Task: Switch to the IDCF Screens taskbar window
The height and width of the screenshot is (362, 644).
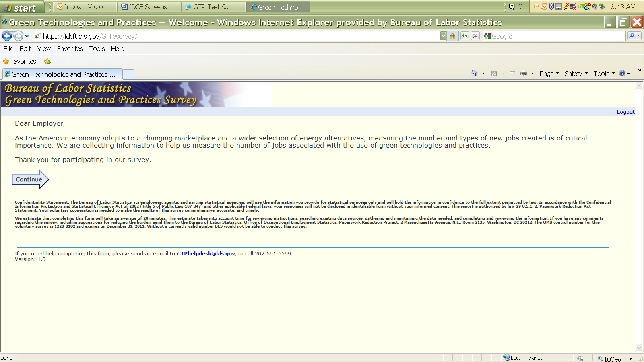Action: coord(149,7)
